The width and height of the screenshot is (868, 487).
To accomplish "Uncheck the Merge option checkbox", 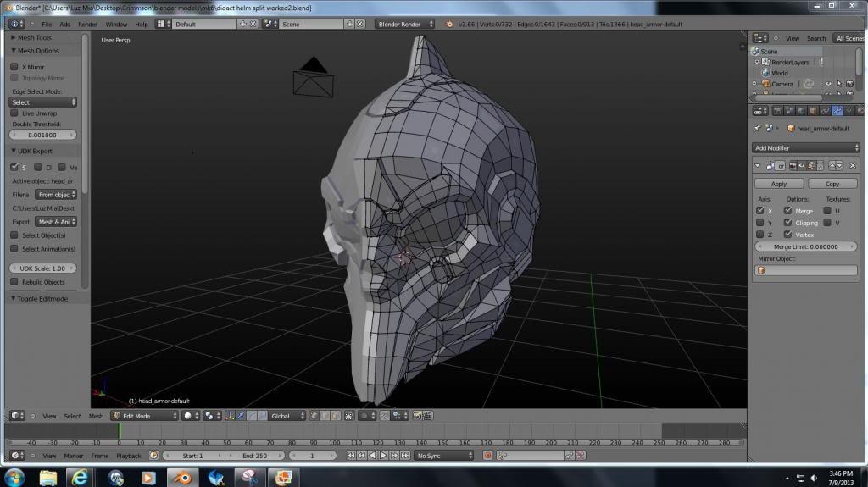I will pyautogui.click(x=787, y=210).
